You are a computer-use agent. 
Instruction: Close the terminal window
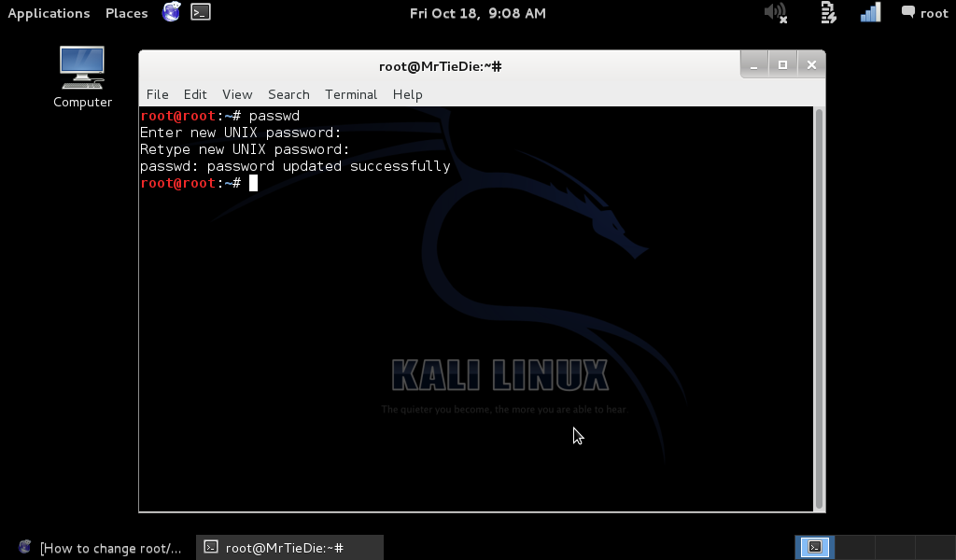[811, 65]
